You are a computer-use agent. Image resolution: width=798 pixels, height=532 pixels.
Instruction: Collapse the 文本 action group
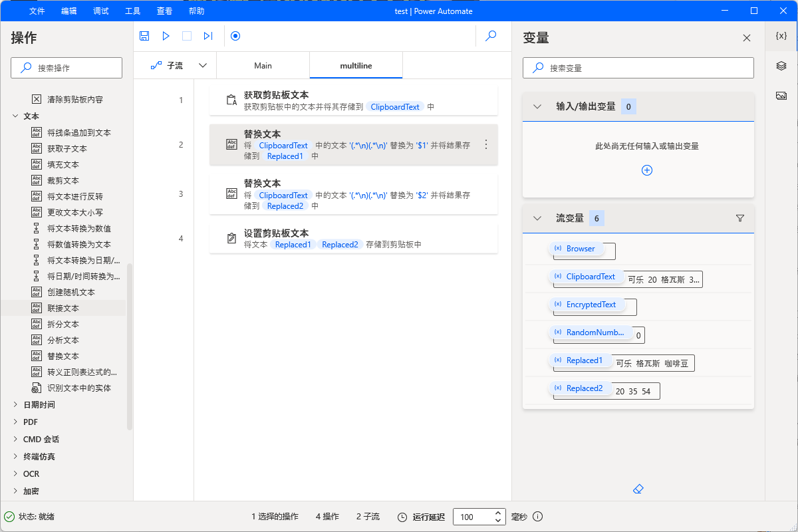pos(16,116)
